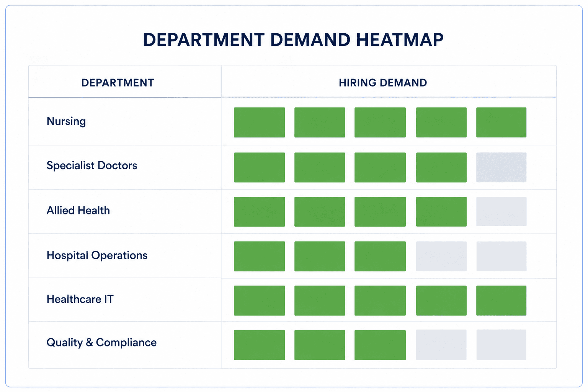Pick the second green block for Allied Health

(320, 212)
